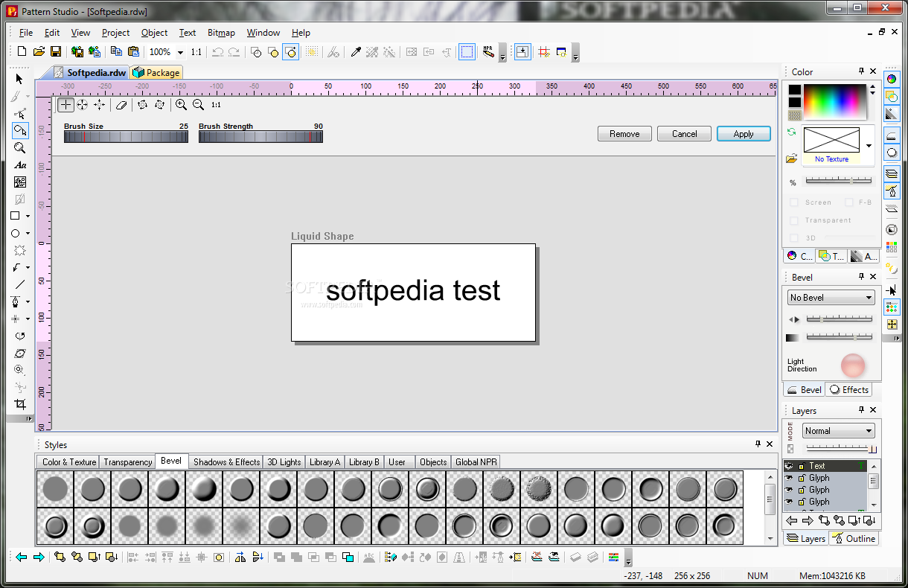
Task: Select the Liquid Shape tool in toolbox
Action: click(19, 131)
